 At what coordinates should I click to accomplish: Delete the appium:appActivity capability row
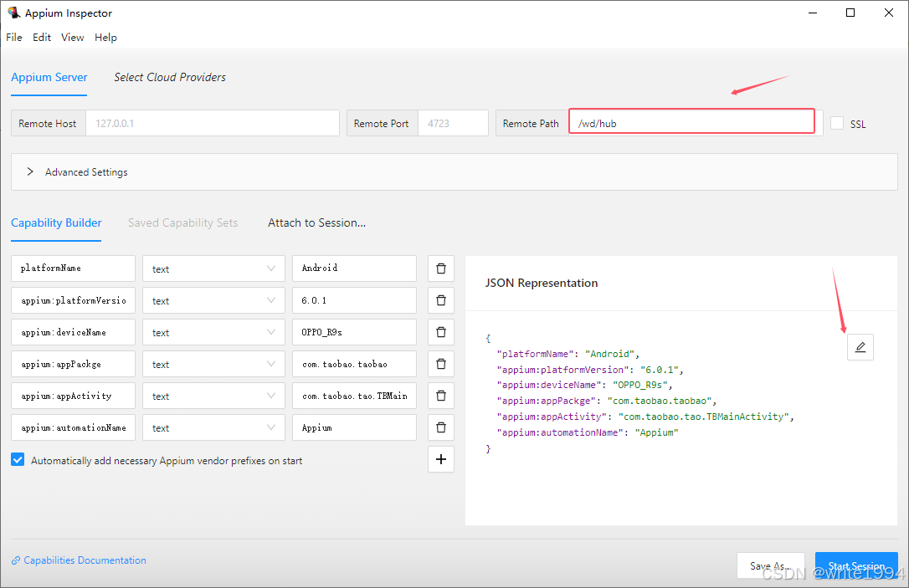[440, 396]
